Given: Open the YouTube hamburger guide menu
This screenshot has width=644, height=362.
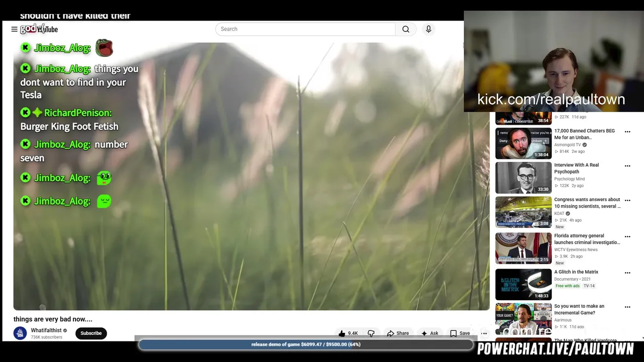Looking at the screenshot, I should coord(14,29).
